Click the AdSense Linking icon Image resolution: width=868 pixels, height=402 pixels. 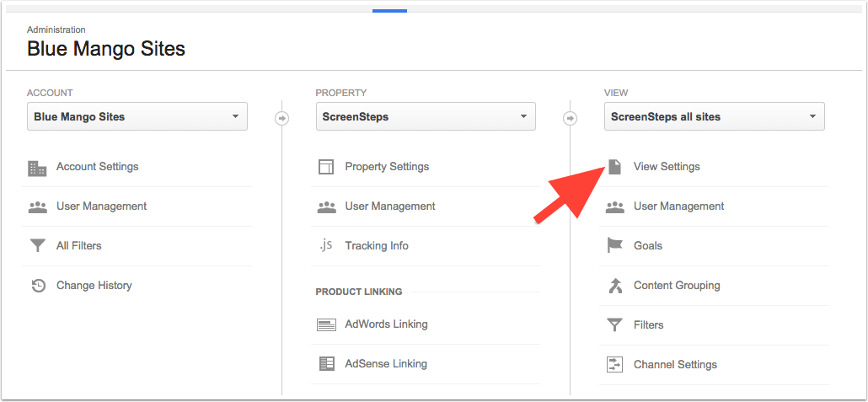click(x=326, y=364)
